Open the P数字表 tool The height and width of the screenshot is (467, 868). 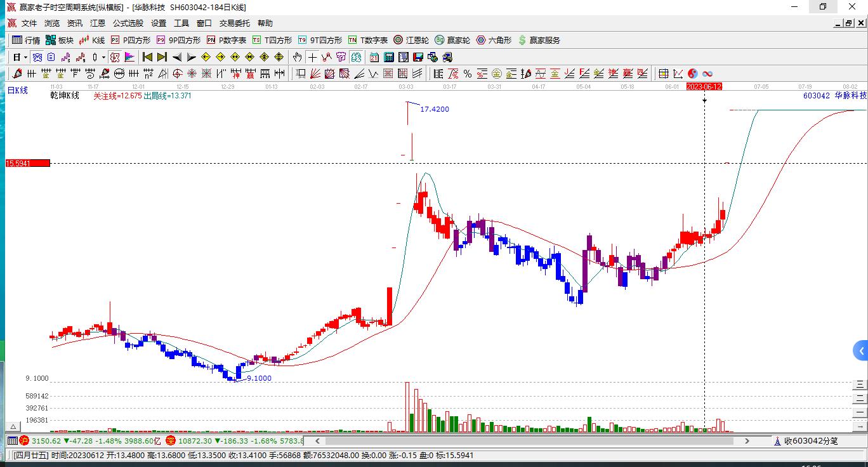[227, 40]
